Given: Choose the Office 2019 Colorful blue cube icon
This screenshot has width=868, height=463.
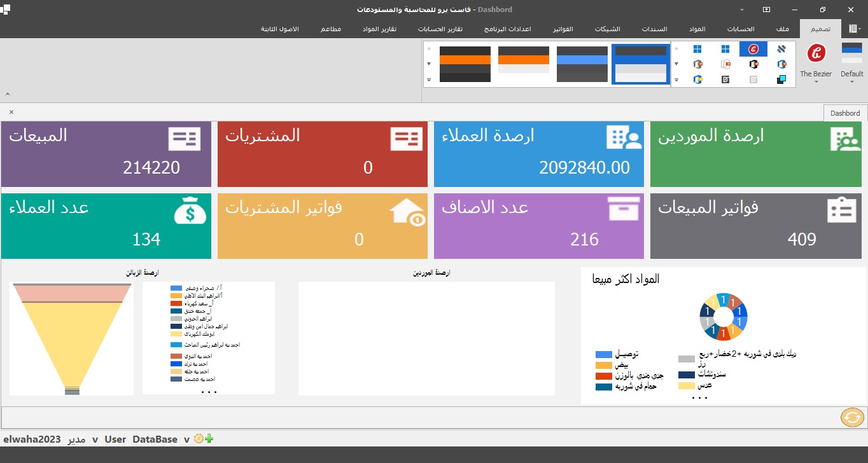Looking at the screenshot, I should click(781, 64).
